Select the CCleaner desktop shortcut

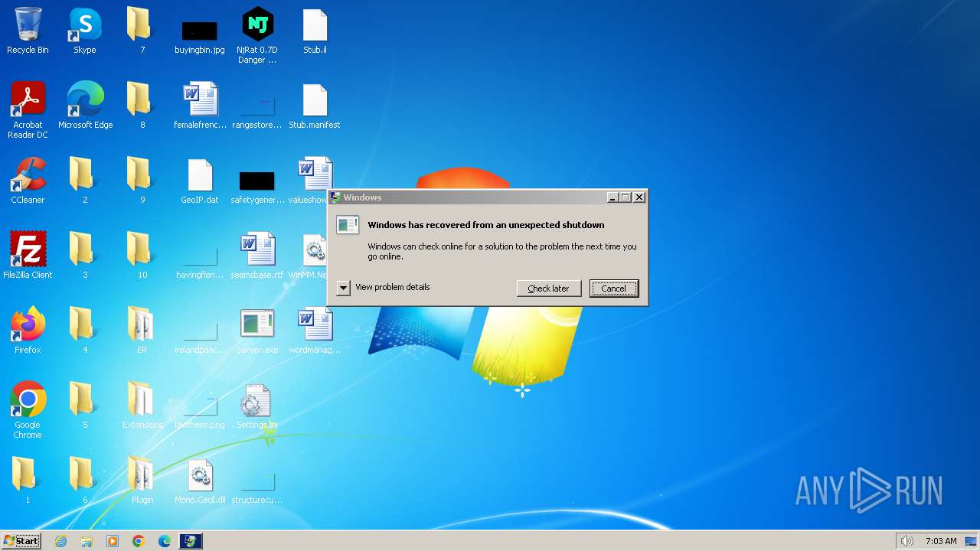(x=28, y=181)
